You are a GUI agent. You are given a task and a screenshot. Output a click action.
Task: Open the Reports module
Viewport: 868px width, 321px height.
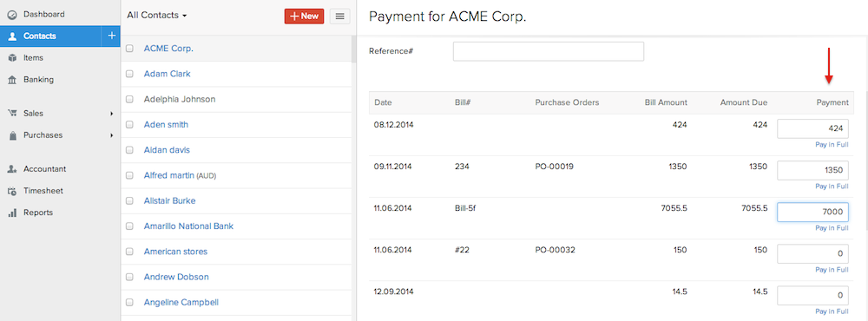pyautogui.click(x=38, y=212)
